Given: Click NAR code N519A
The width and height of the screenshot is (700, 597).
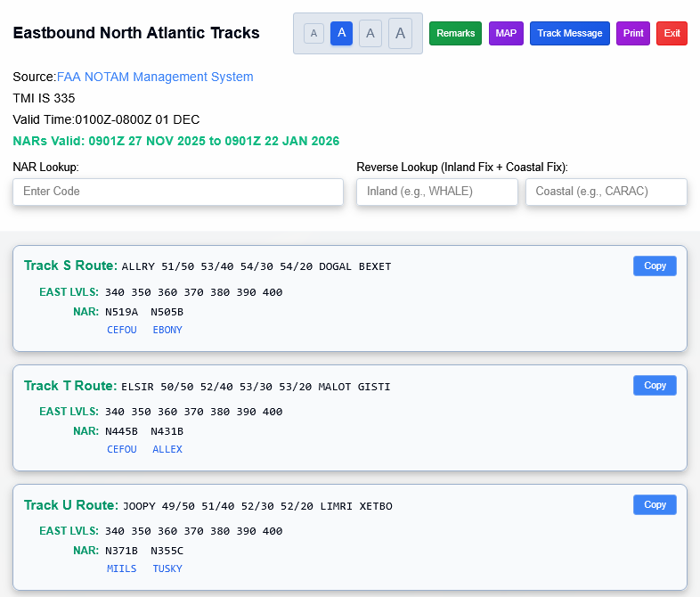Looking at the screenshot, I should point(121,312).
